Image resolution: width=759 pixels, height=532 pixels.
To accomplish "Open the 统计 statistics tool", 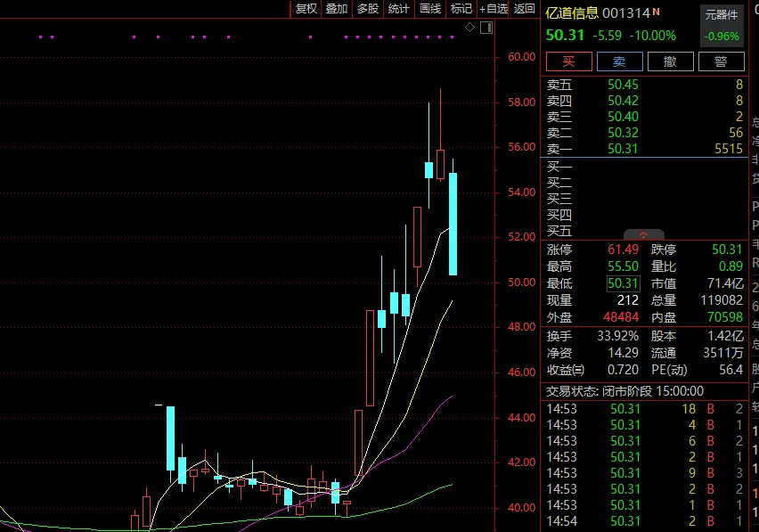I will click(398, 9).
